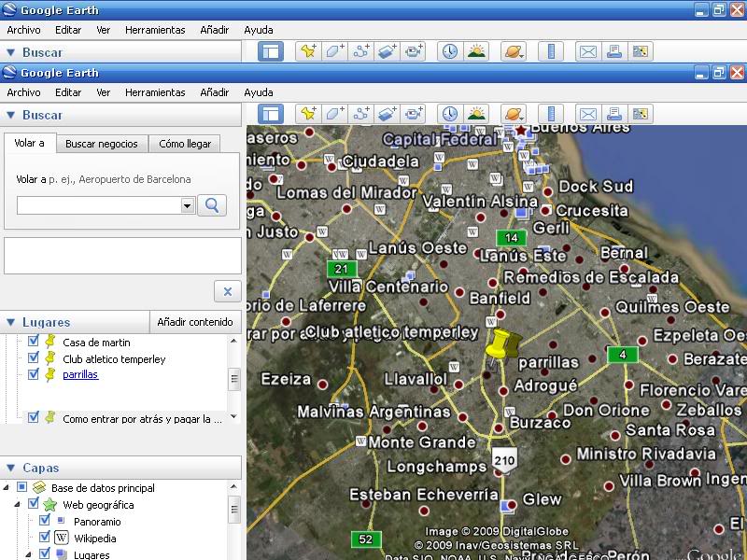747x560 pixels.
Task: Collapse the Base de datos principal tree node
Action: click(7, 487)
